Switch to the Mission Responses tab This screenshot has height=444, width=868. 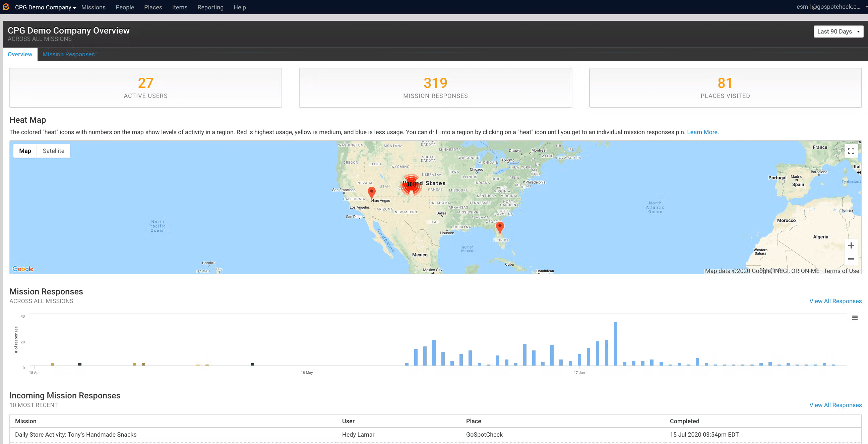[x=68, y=54]
